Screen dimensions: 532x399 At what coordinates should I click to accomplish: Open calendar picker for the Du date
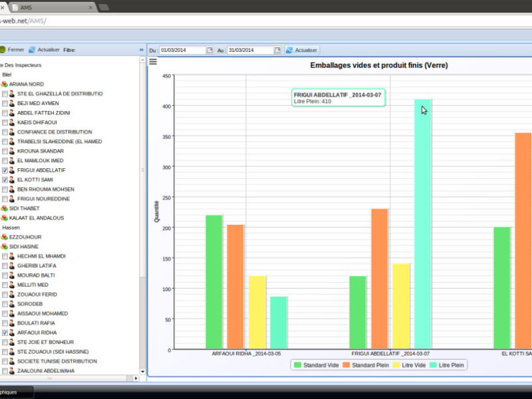click(209, 50)
